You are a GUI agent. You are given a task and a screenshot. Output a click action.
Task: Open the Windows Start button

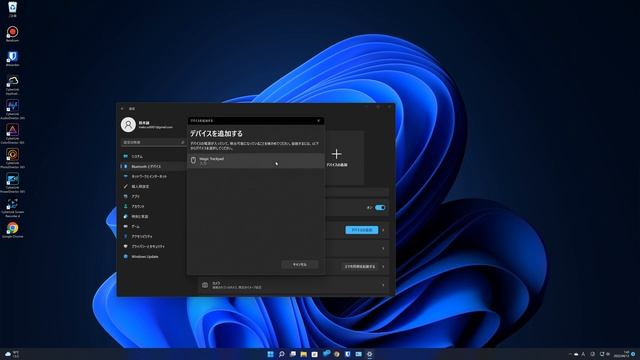pos(270,354)
